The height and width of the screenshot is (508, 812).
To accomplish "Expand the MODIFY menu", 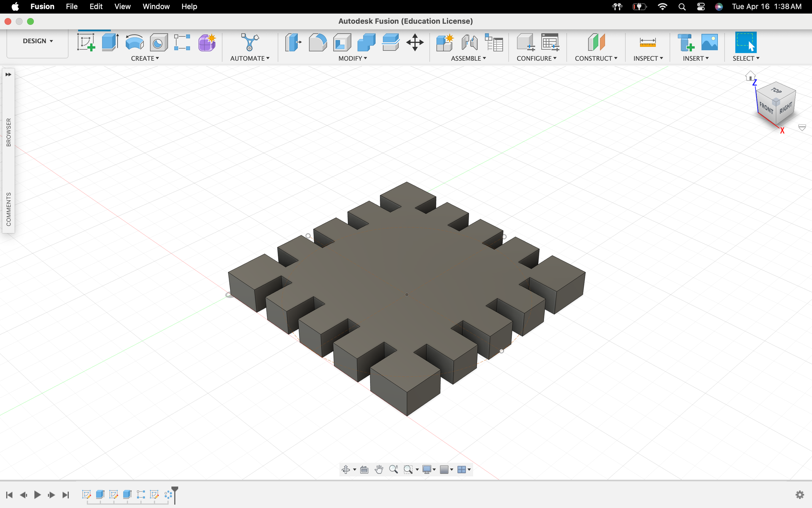I will point(353,58).
